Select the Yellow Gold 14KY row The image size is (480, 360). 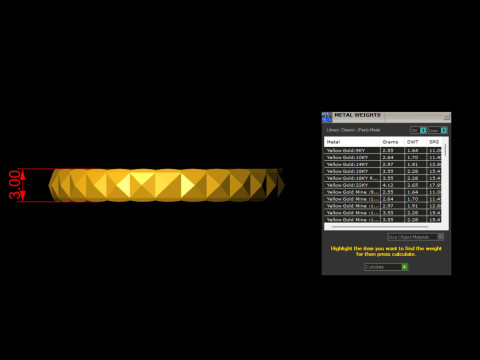pyautogui.click(x=383, y=164)
